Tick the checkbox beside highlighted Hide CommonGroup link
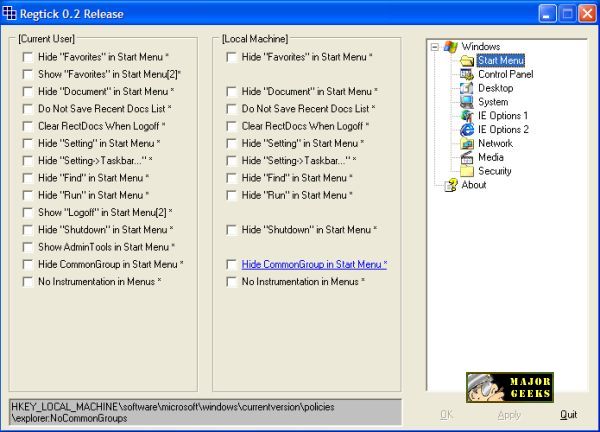 coord(231,264)
